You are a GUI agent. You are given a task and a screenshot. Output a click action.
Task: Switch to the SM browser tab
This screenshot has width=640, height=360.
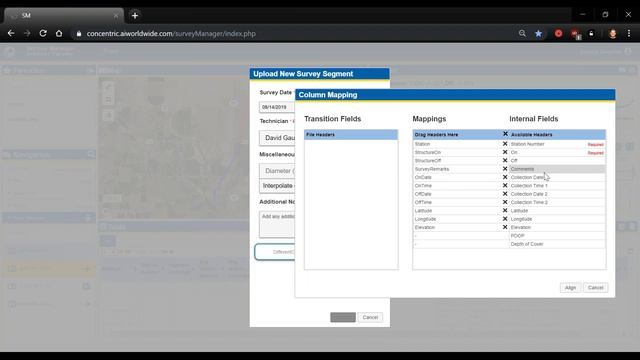63,16
